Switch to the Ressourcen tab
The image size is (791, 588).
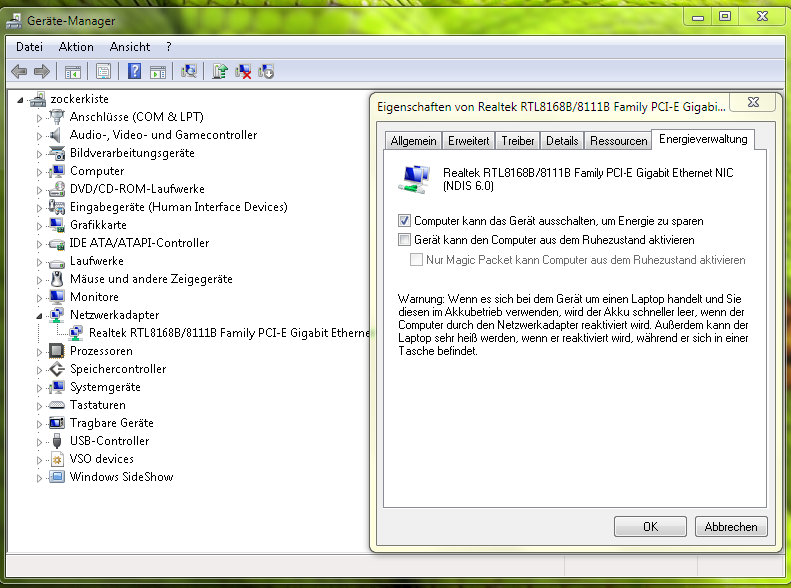point(618,141)
